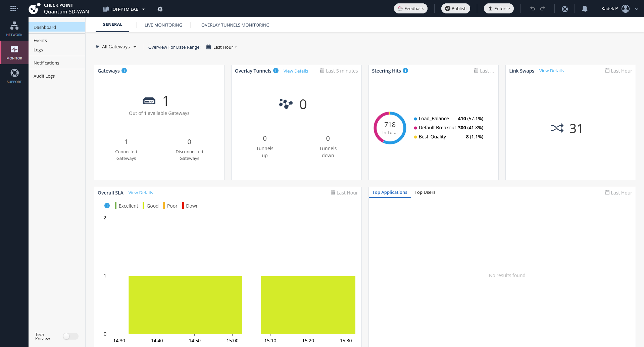Click the notifications bell icon
This screenshot has height=347, width=644.
(585, 9)
